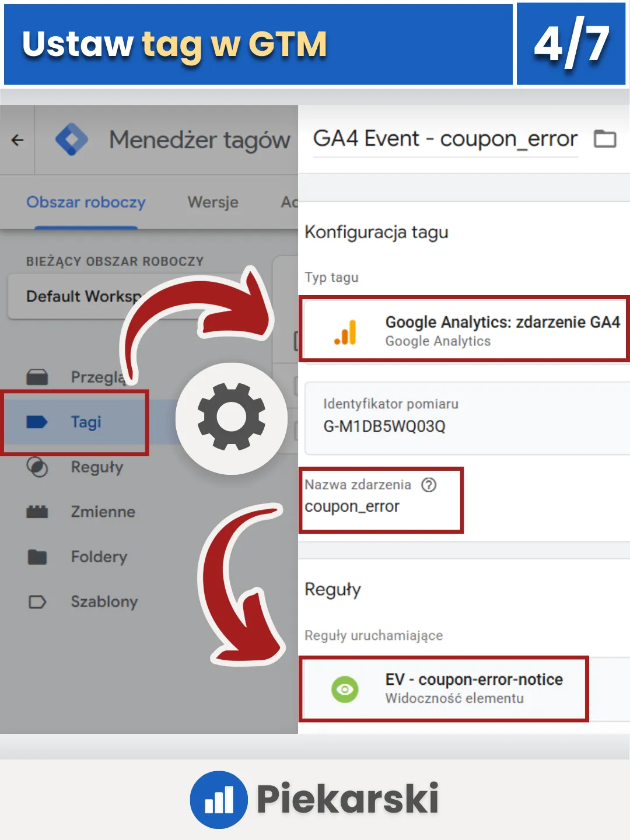Click the back arrow in Tag Manager header

point(17,140)
